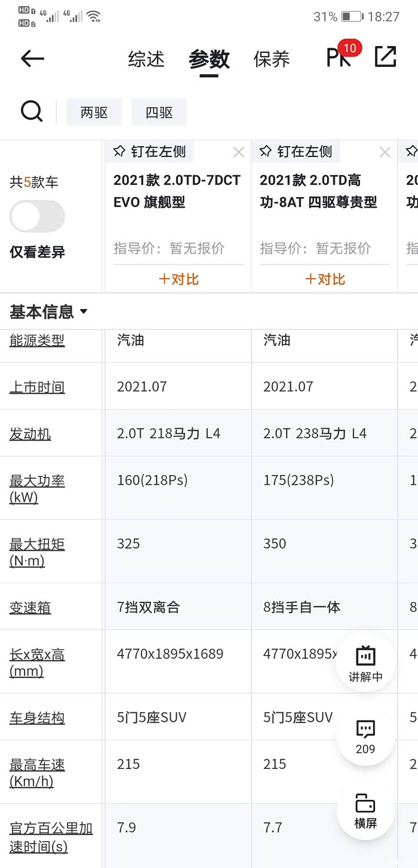Screen dimensions: 418x868
Task: Tap the 160(218Ps) power value
Action: pyautogui.click(x=152, y=480)
